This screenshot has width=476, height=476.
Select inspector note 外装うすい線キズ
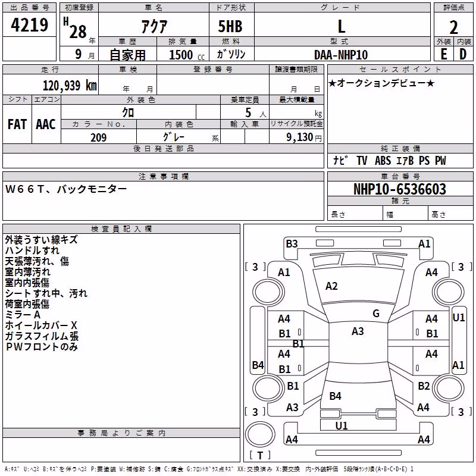coord(41,240)
